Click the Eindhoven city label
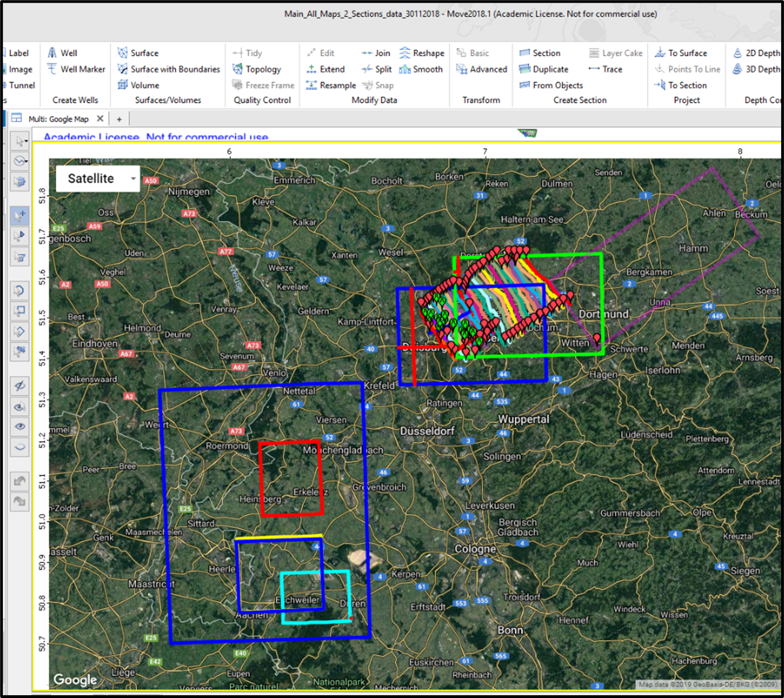 tap(95, 343)
